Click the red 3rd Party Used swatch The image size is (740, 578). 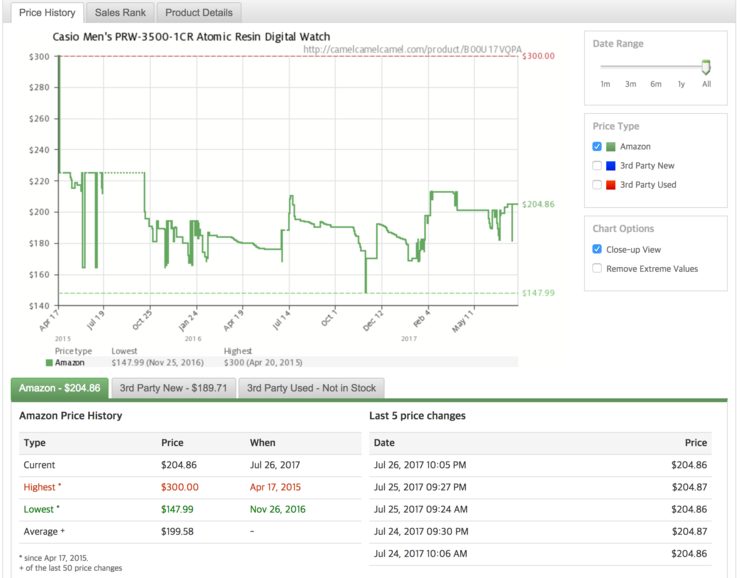[611, 185]
